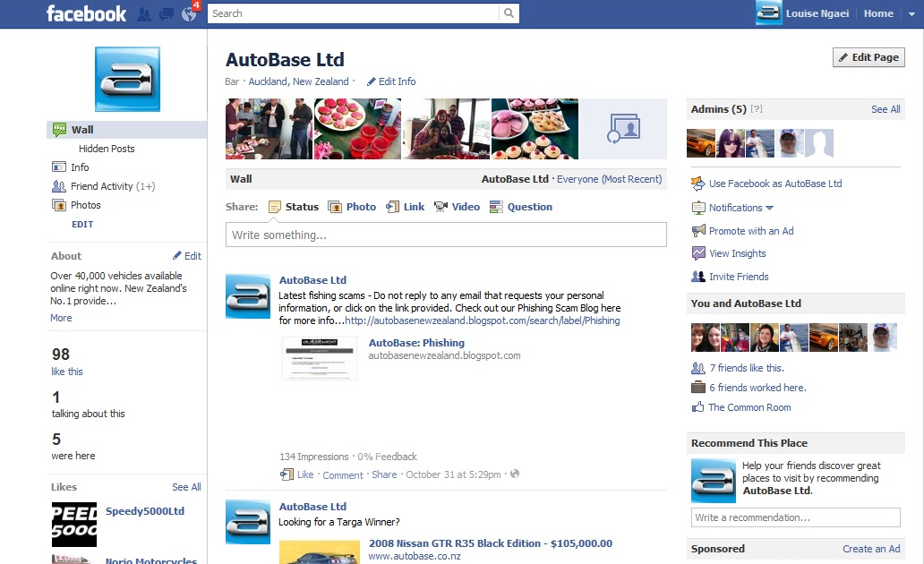Open the messages icon in the header
The width and height of the screenshot is (924, 564).
coord(167,13)
